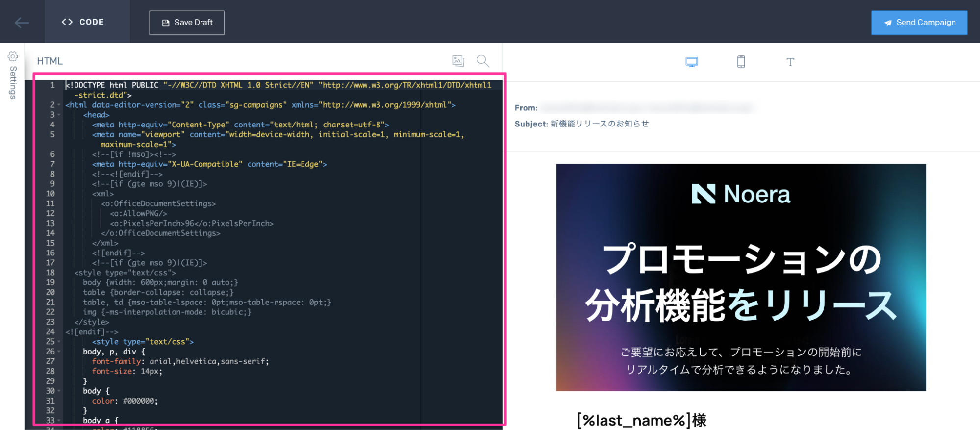The width and height of the screenshot is (980, 430).
Task: Collapse the body rule fold at line 30
Action: 59,391
